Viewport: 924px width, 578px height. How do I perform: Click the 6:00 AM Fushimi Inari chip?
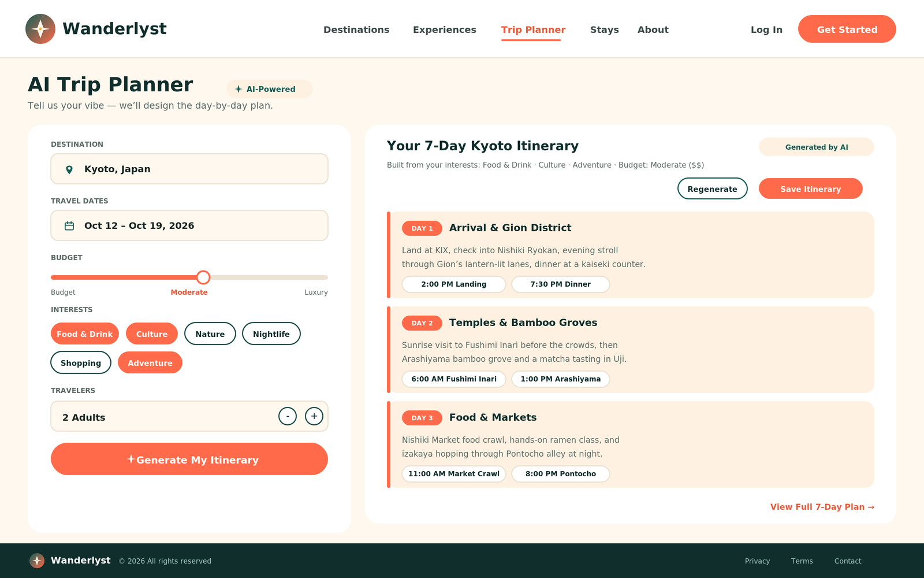(x=454, y=379)
